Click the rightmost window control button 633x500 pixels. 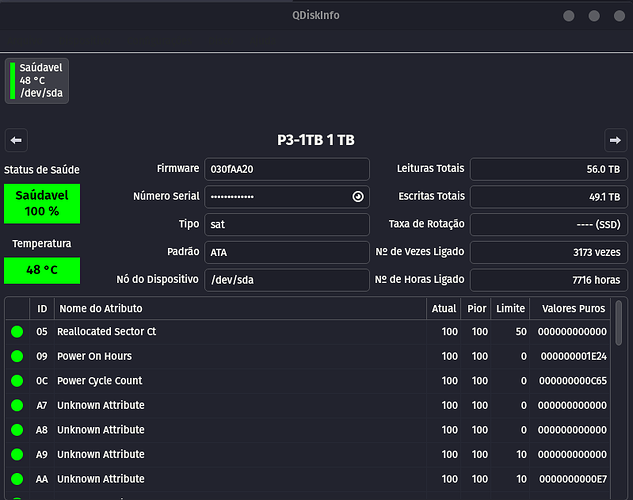(x=619, y=16)
